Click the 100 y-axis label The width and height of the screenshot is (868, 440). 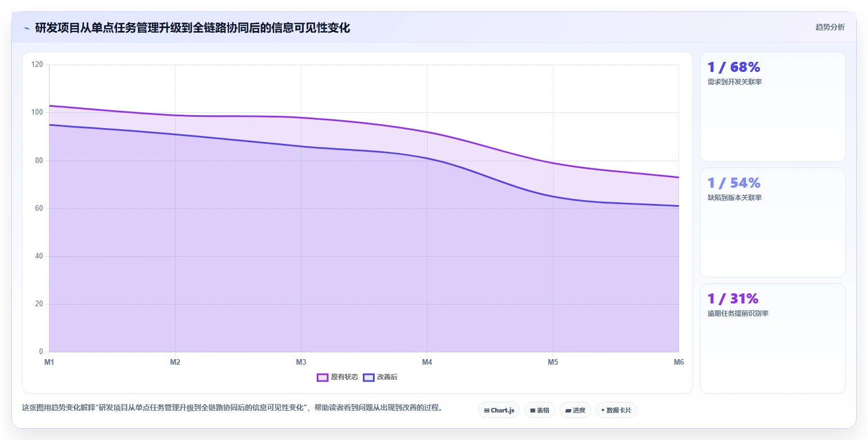[x=37, y=112]
